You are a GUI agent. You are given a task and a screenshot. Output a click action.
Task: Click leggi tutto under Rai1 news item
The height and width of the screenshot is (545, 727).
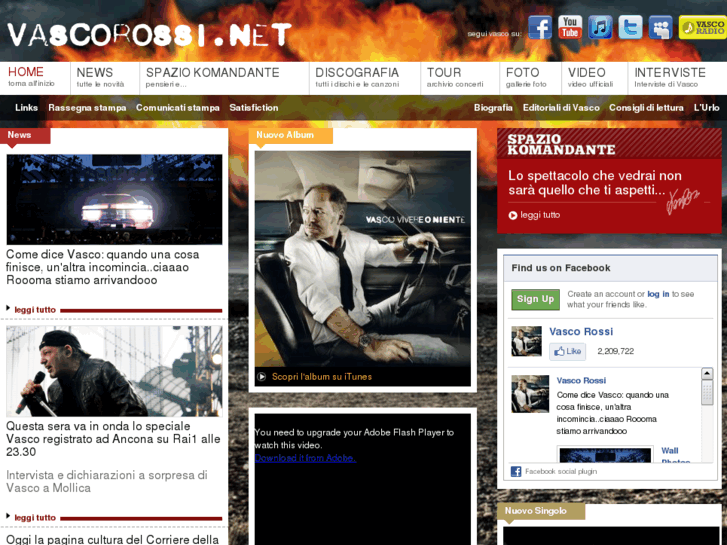35,518
